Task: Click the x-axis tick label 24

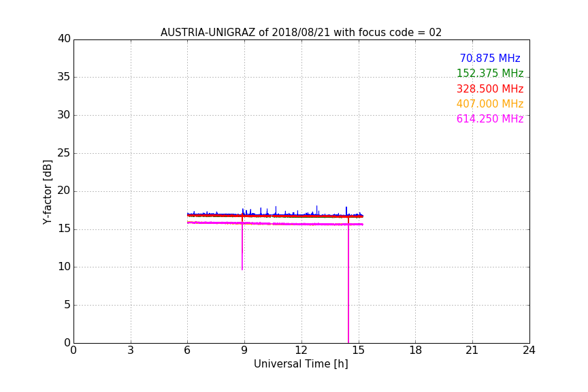Action: pos(529,350)
